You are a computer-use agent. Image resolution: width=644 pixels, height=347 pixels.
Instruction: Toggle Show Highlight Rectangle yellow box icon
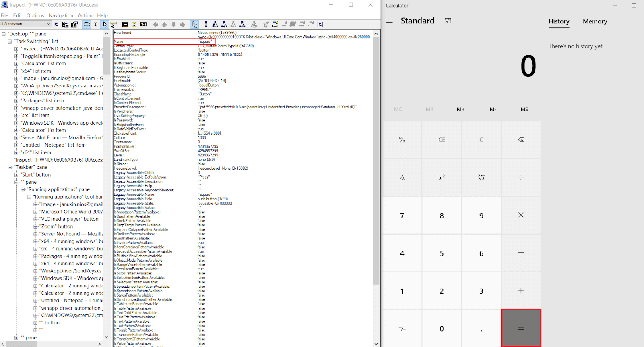(125, 25)
